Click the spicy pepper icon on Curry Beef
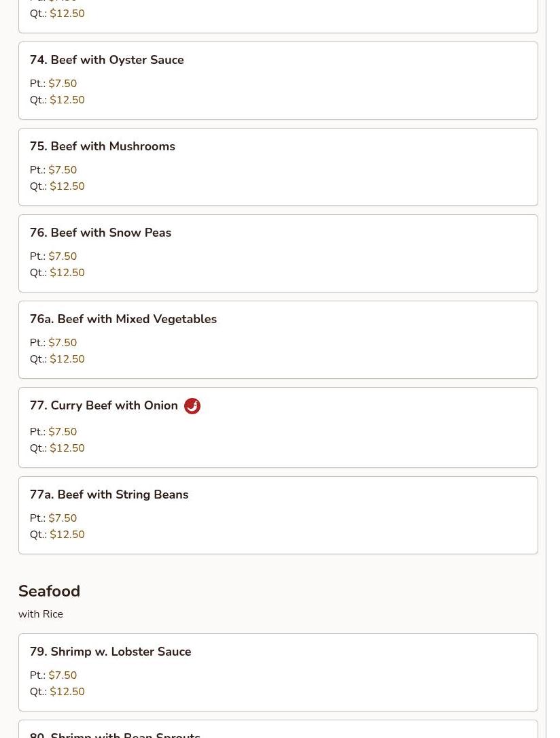Viewport: 560px width, 738px height. coord(192,406)
